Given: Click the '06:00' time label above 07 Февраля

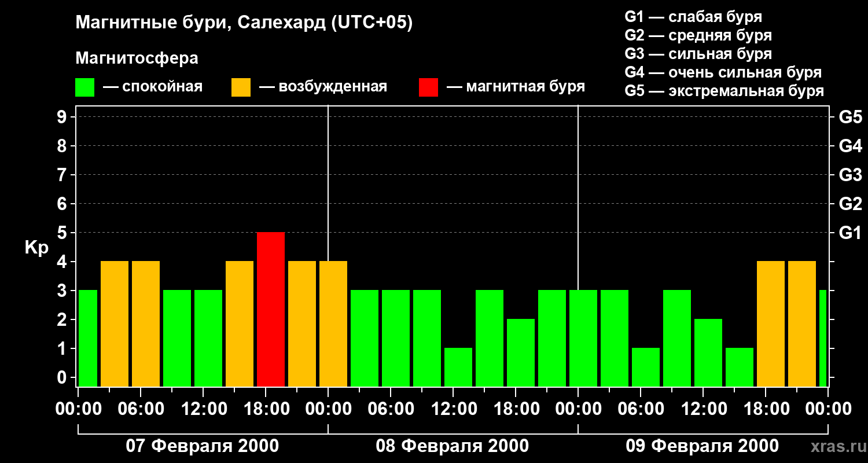Looking at the screenshot, I should tap(141, 409).
